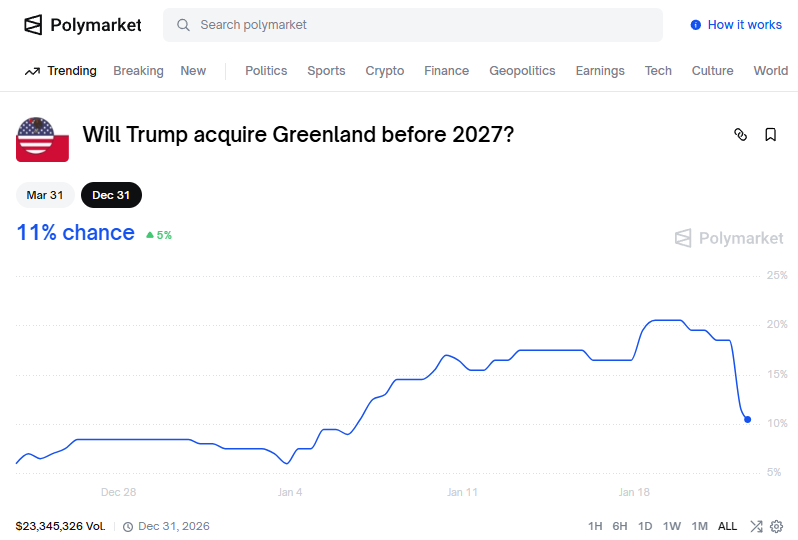Click the Trending arrow icon
Image resolution: width=798 pixels, height=540 pixels.
coord(32,71)
